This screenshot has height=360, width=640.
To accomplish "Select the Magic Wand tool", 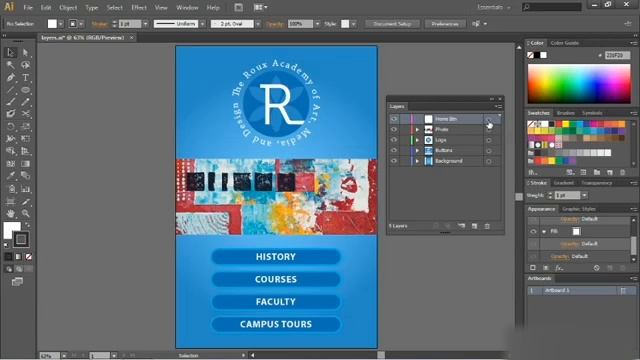I will 11,65.
